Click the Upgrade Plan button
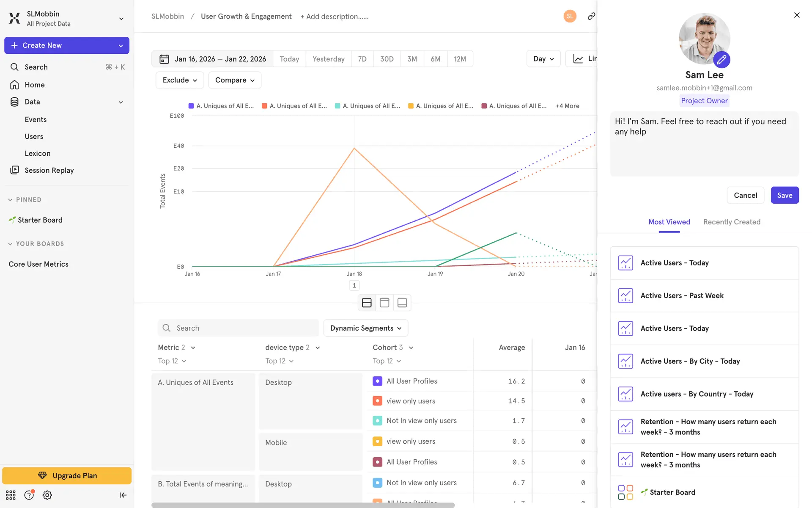812x508 pixels. coord(67,475)
